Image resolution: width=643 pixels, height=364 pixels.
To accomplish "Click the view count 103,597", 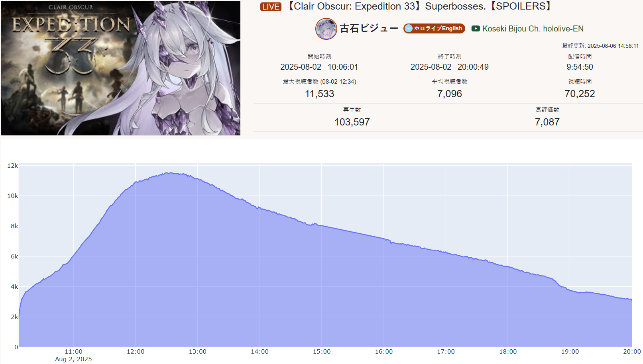I will click(352, 122).
